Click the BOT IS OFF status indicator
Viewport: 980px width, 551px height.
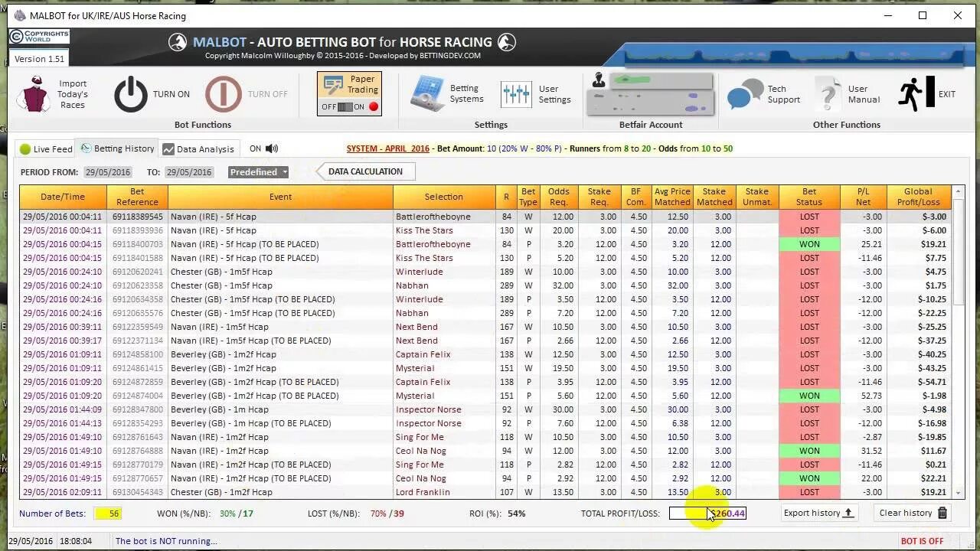[x=922, y=541]
